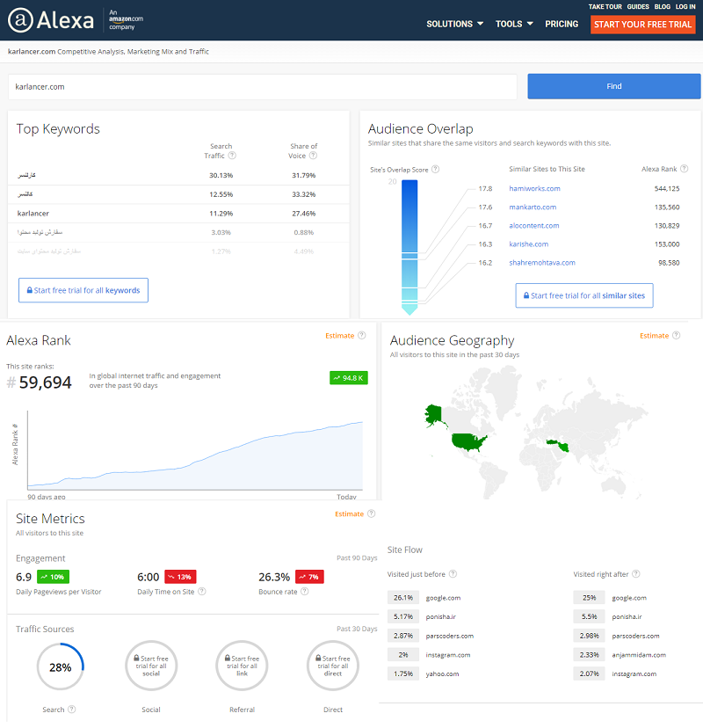Open Take Tour link

pyautogui.click(x=605, y=6)
